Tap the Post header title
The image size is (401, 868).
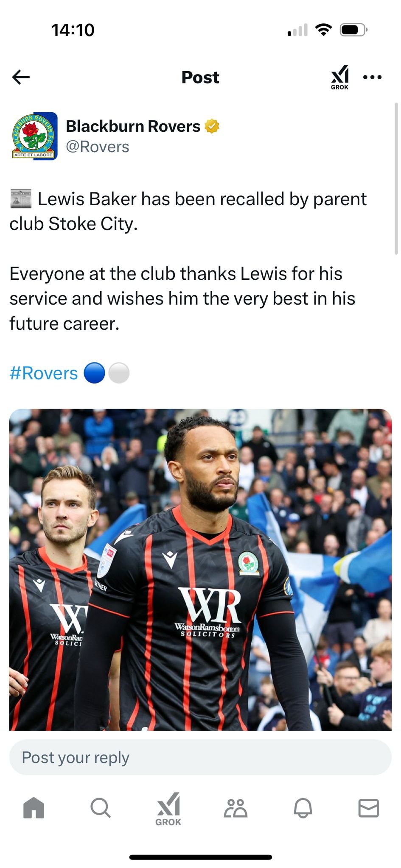200,77
